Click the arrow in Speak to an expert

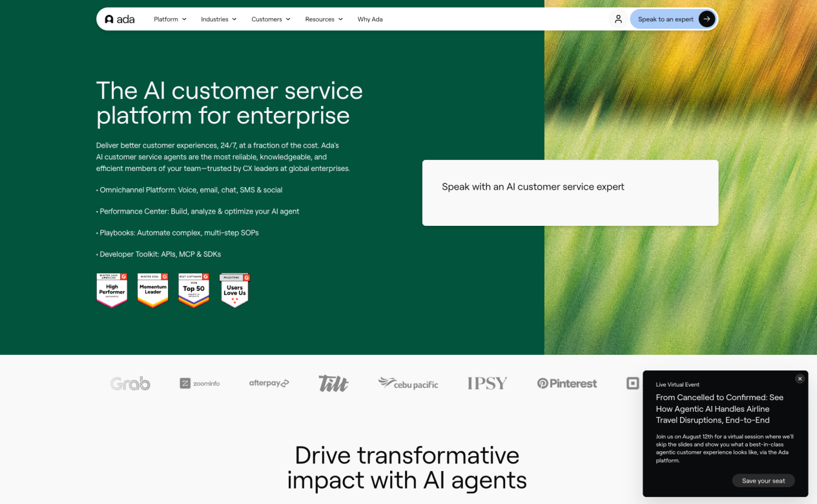pyautogui.click(x=707, y=19)
